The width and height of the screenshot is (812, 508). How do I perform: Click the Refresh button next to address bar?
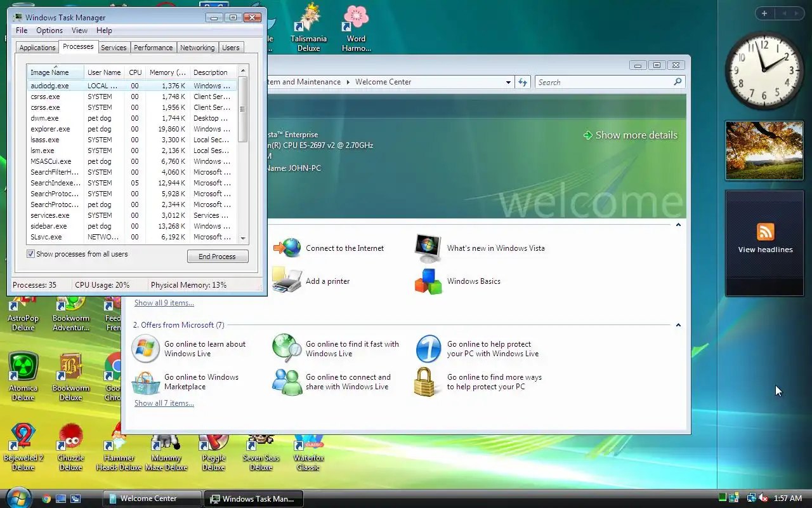523,82
